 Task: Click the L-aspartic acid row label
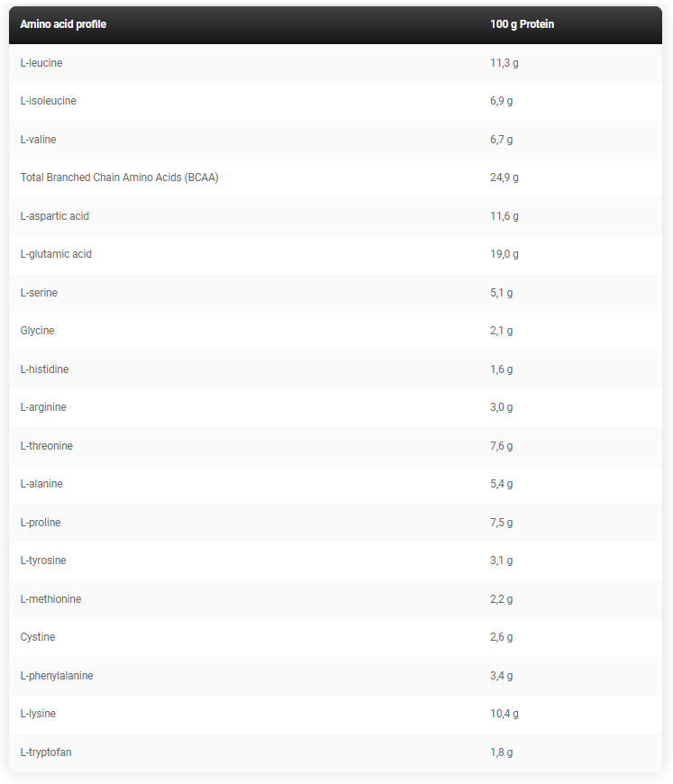click(54, 216)
